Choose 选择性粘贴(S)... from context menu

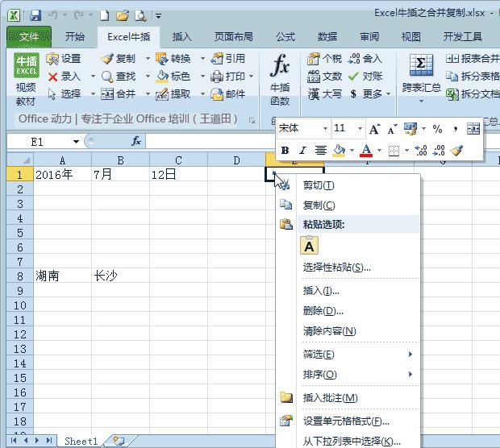[x=348, y=267]
